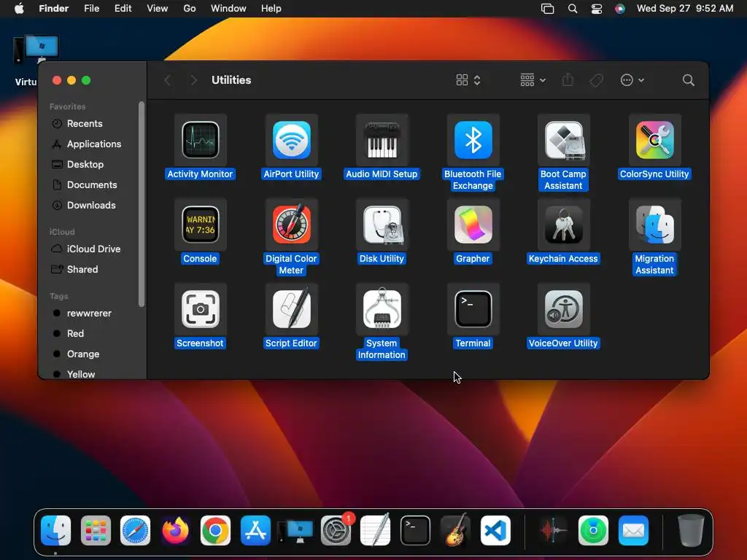
Task: Select the Migration Assistant icon
Action: 654,225
